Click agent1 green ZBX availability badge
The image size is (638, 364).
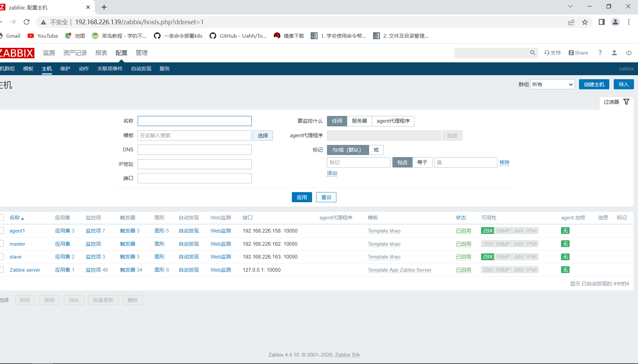(x=488, y=231)
